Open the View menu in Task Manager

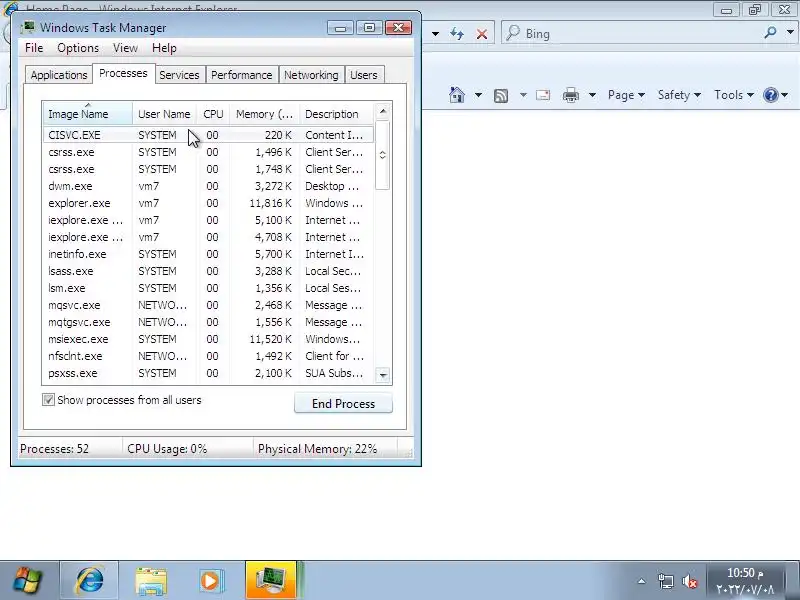point(126,48)
